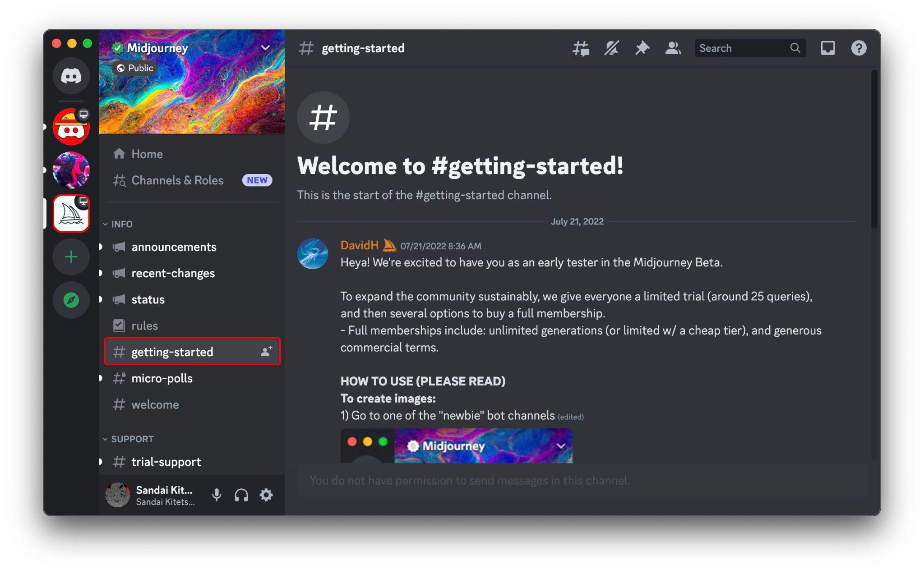Open Sandai Kit user profile panel
Image resolution: width=924 pixels, height=573 pixels.
pyautogui.click(x=152, y=495)
